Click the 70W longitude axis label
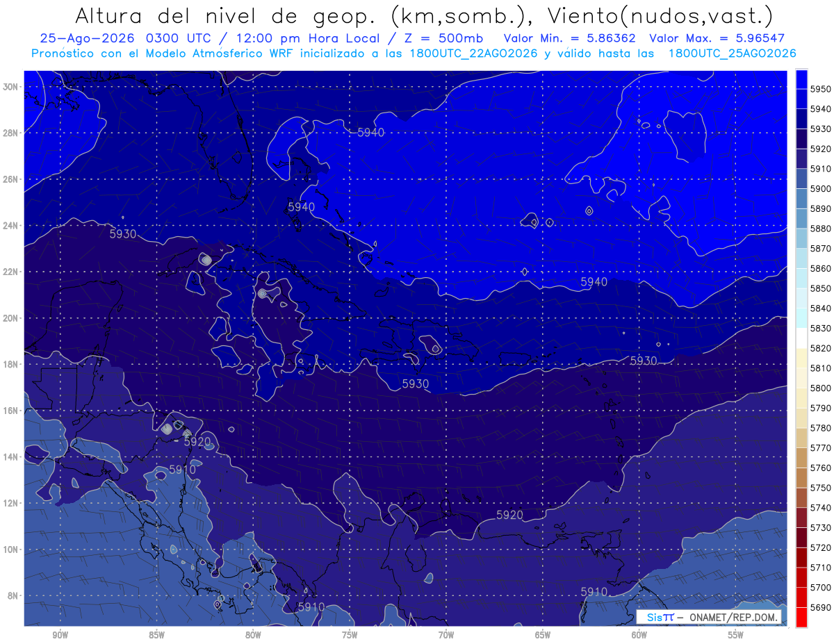This screenshot has width=834, height=644. pos(446,635)
